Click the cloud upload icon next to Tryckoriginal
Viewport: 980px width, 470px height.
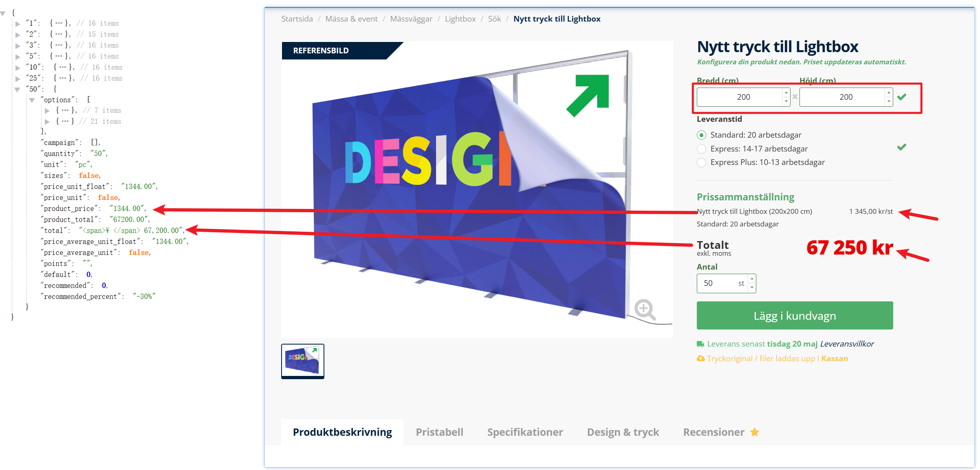point(700,359)
